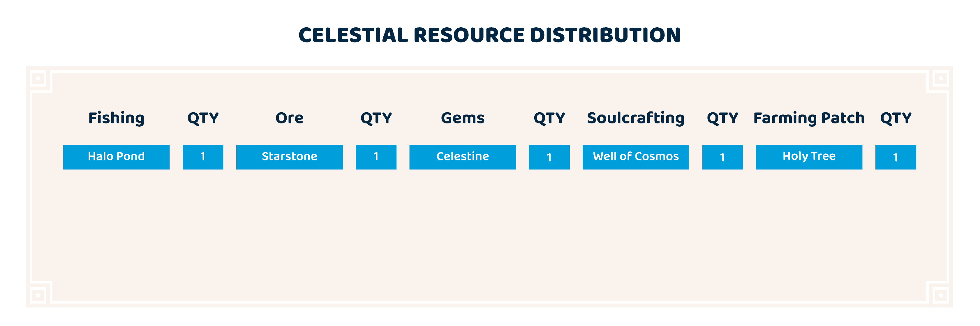Screen dimensions: 980x326
Task: Click the top-left corner square ornament
Action: pyautogui.click(x=38, y=79)
